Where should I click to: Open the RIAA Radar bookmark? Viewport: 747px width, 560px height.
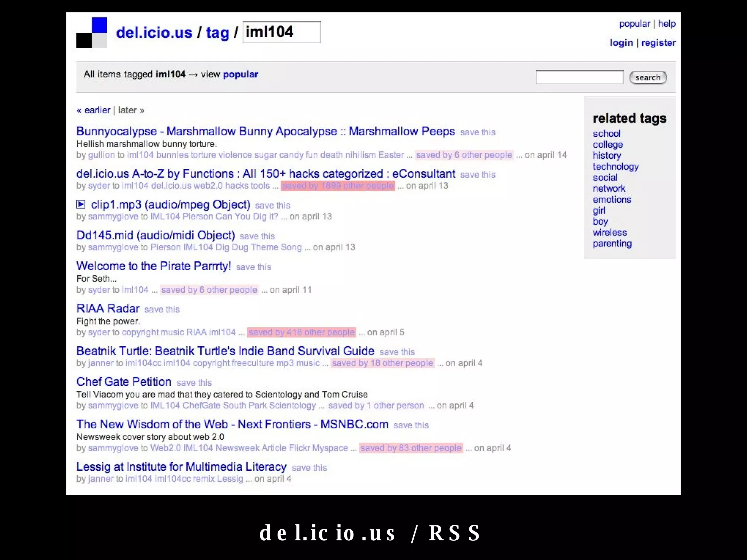point(108,308)
